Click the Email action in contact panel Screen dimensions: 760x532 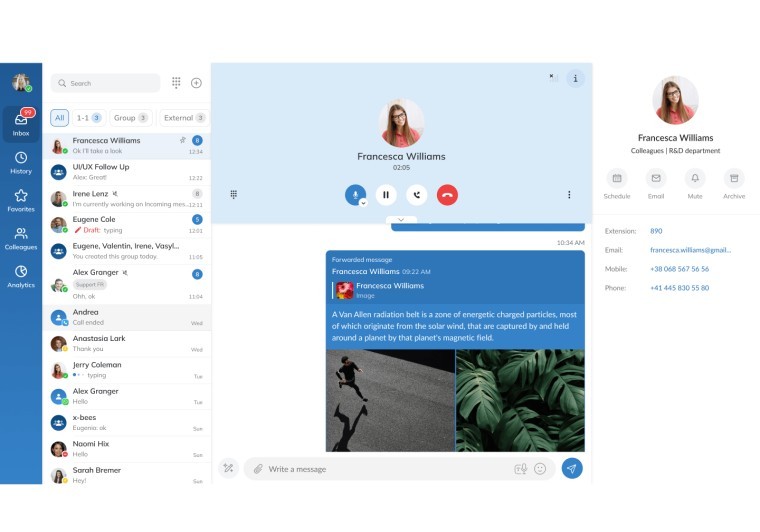tap(656, 184)
